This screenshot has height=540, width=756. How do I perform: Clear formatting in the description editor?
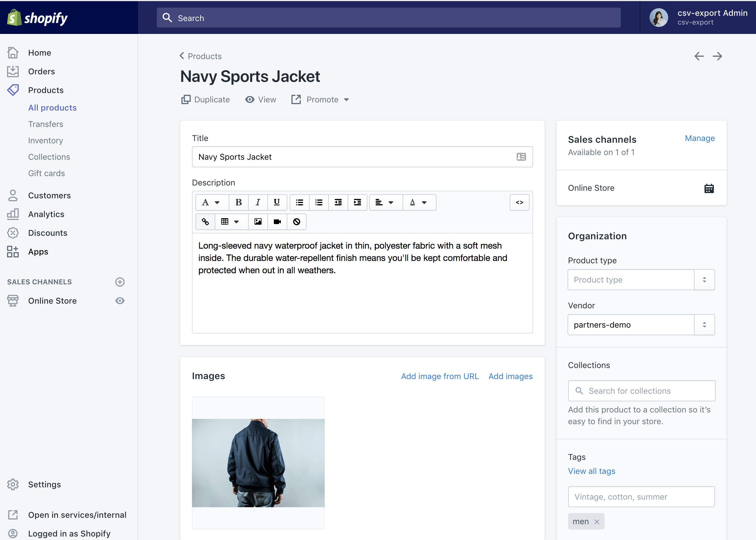pos(296,221)
